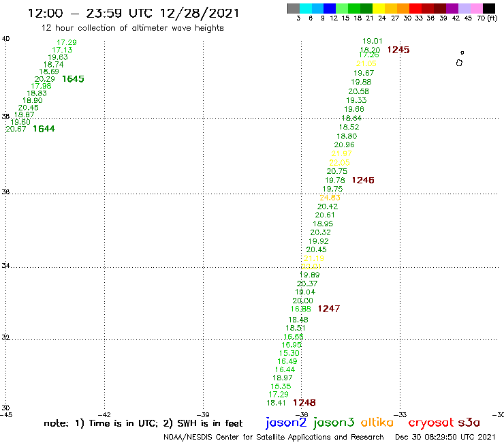Click the 1246 time stamp
504x443 pixels.
coord(363,180)
